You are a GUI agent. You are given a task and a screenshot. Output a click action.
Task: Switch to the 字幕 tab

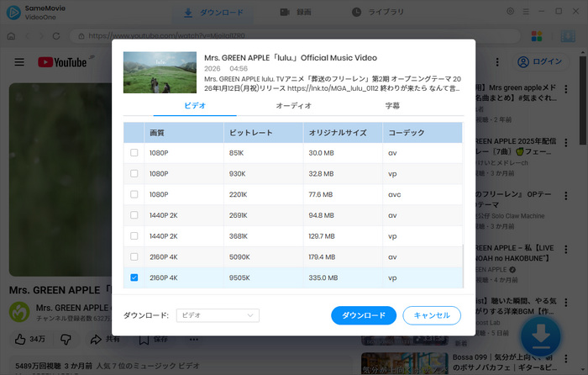[392, 106]
